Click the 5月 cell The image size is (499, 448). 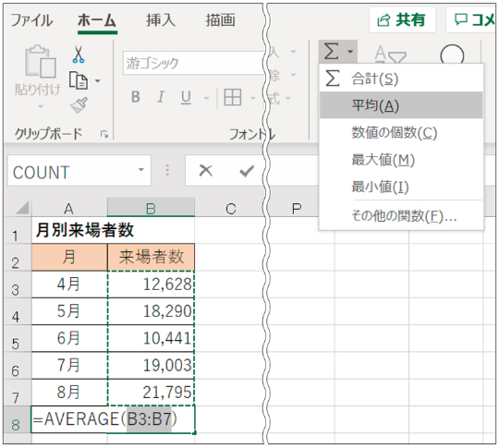pos(69,311)
